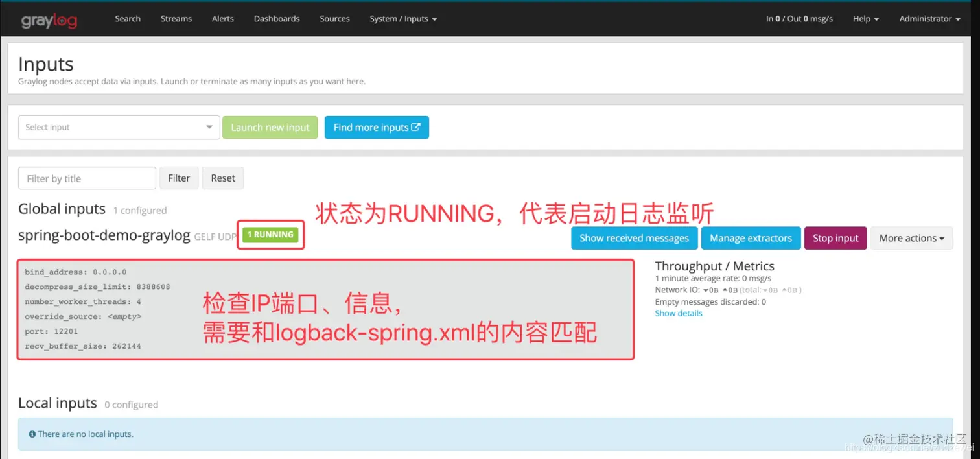Click recv_buffer_size: 262144 line
Image resolution: width=980 pixels, height=459 pixels.
82,346
